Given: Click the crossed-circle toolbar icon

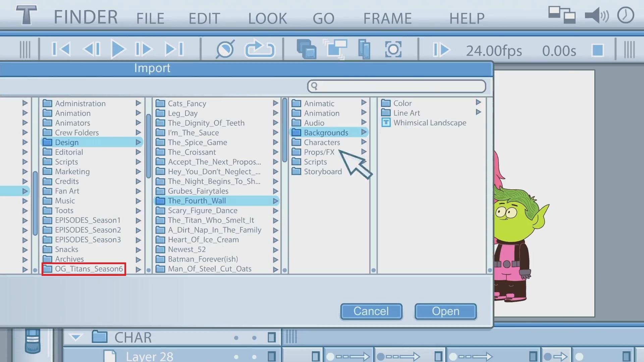Looking at the screenshot, I should 225,49.
